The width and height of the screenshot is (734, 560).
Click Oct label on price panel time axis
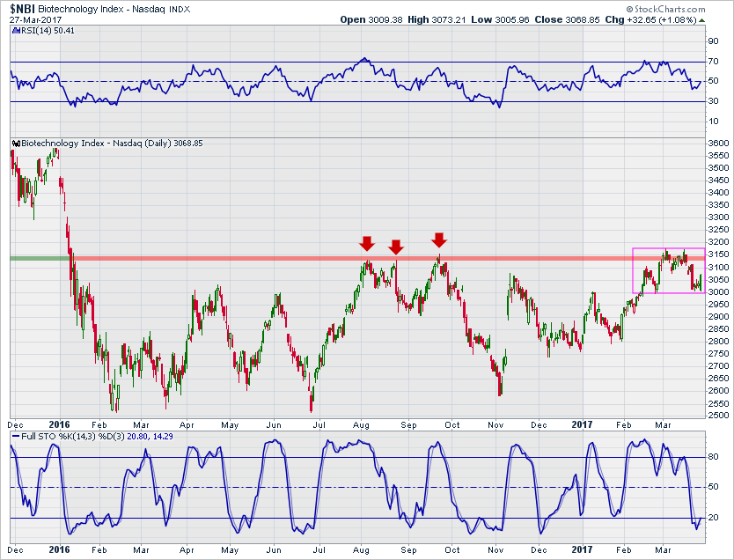[x=451, y=425]
